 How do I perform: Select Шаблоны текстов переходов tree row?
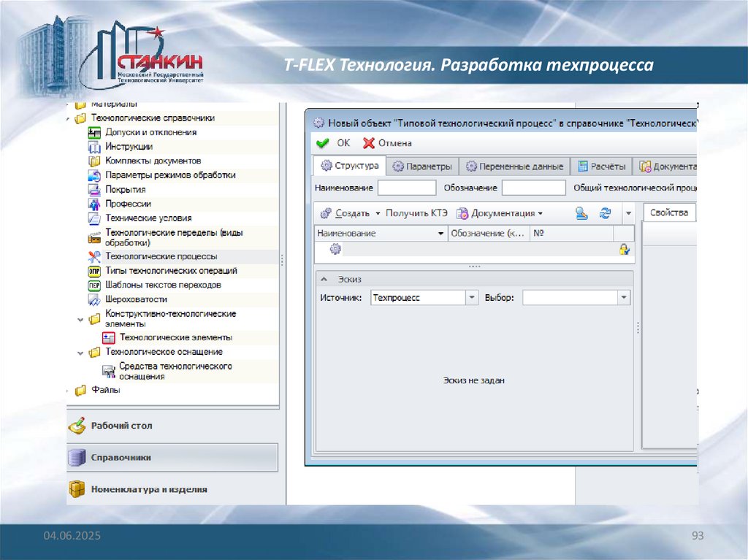click(163, 285)
